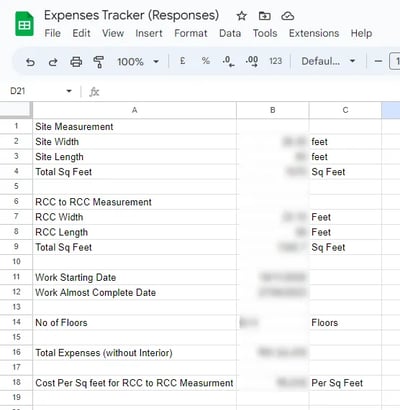The image size is (400, 410).
Task: Format the cell as percent
Action: (206, 61)
